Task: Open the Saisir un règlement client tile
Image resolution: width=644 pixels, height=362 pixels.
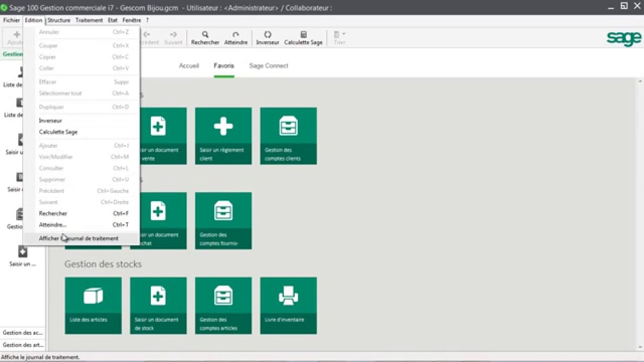Action: 223,136
